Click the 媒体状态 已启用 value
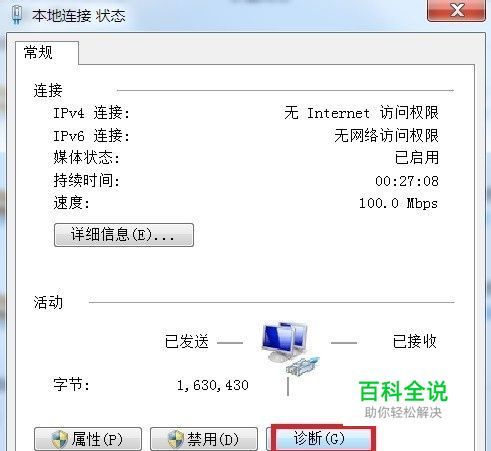 (417, 158)
